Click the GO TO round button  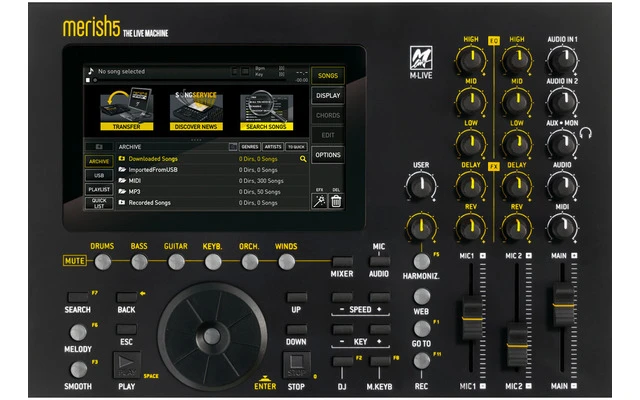click(422, 329)
